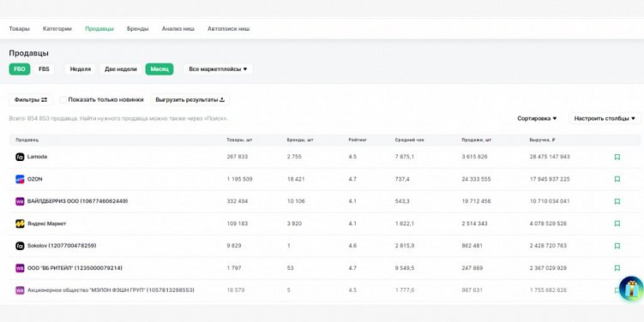Bookmark the ООО ВБ РИТЕЙЛ row
Image resolution: width=644 pixels, height=322 pixels.
[x=617, y=268]
